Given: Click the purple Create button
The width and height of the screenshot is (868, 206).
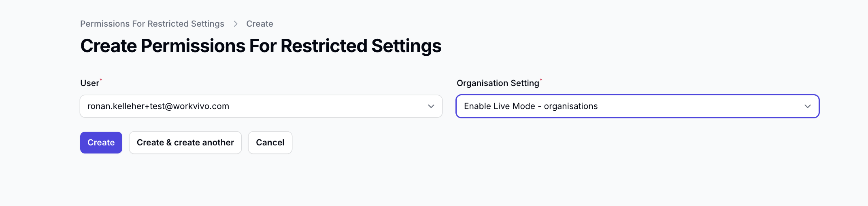Looking at the screenshot, I should point(101,143).
